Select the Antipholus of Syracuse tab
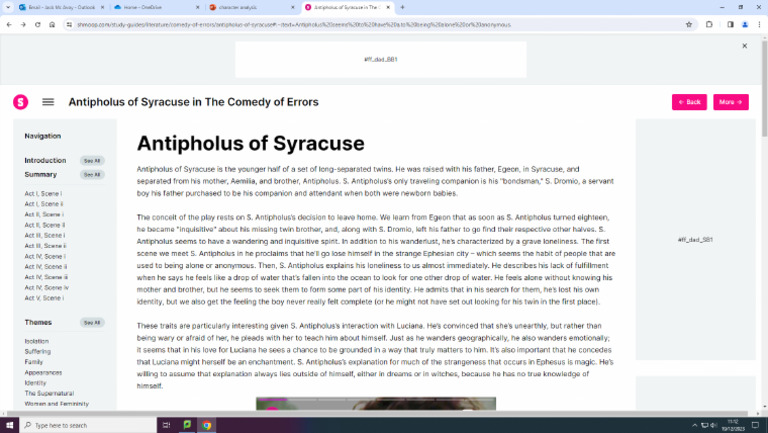Image resolution: width=768 pixels, height=433 pixels. coord(347,7)
